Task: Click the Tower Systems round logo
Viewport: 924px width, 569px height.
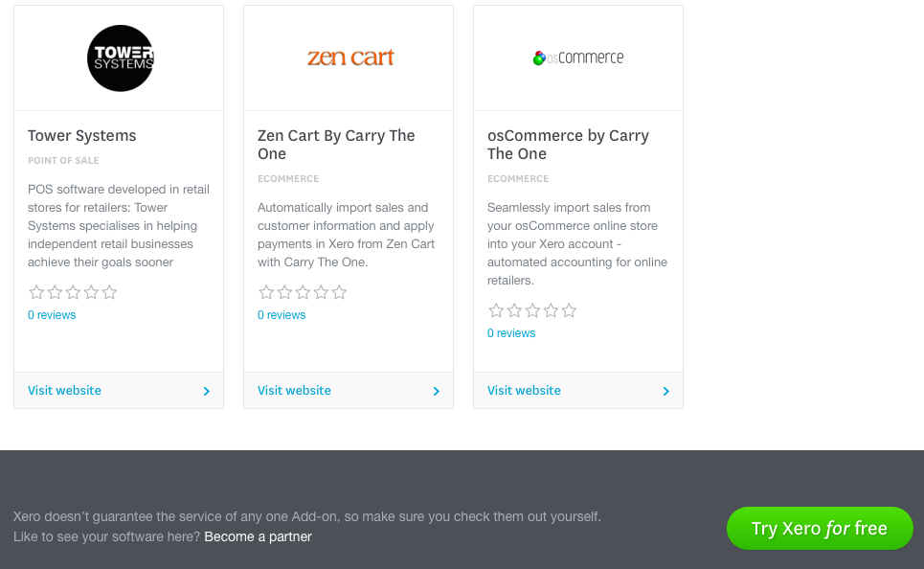Action: click(x=121, y=57)
